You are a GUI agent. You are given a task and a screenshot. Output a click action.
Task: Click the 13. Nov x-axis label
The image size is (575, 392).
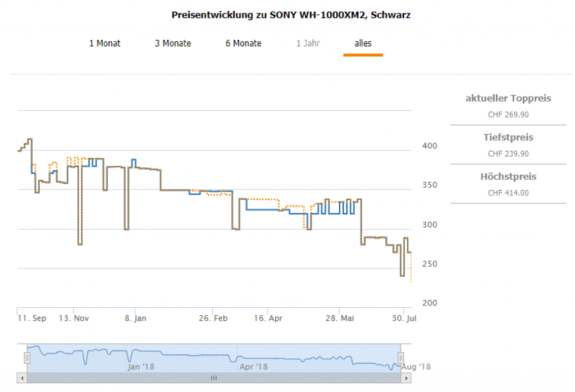(74, 318)
